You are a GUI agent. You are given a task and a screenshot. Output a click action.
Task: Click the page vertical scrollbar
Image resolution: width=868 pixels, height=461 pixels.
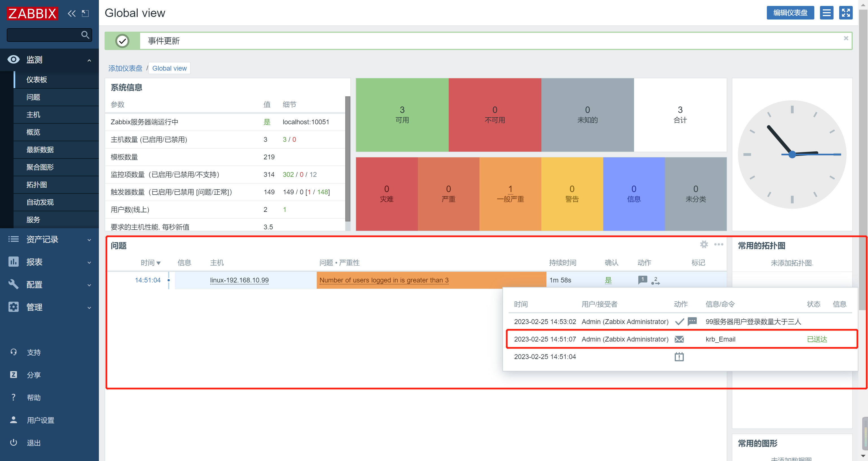863,160
